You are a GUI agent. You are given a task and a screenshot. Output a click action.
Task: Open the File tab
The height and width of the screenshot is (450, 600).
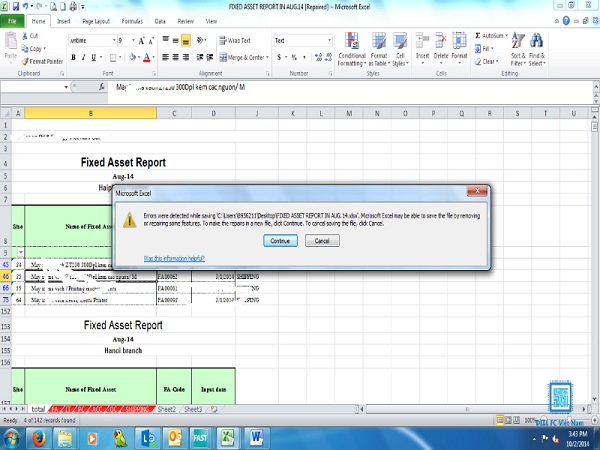click(x=12, y=21)
